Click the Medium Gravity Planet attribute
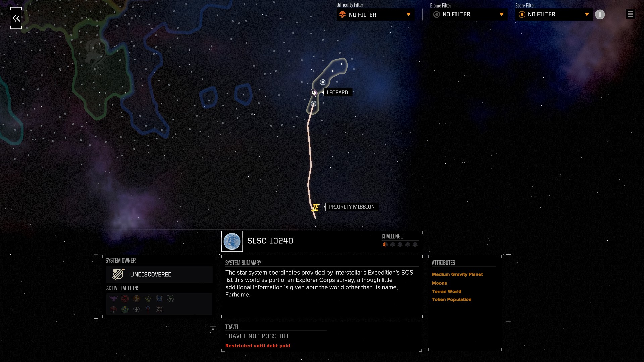Screen dimensions: 644x362 tap(457, 274)
